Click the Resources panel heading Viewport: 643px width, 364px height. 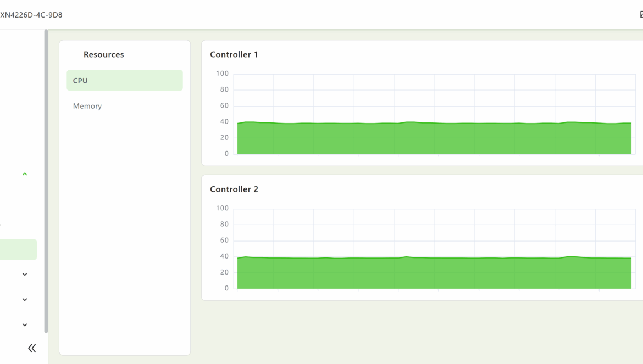[103, 54]
